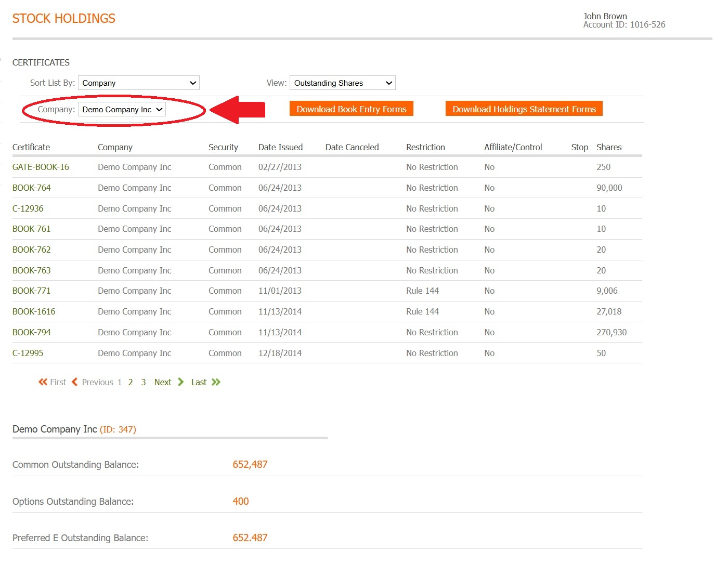The height and width of the screenshot is (563, 728).
Task: Expand the View Outstanding Shares dropdown
Action: coord(342,83)
